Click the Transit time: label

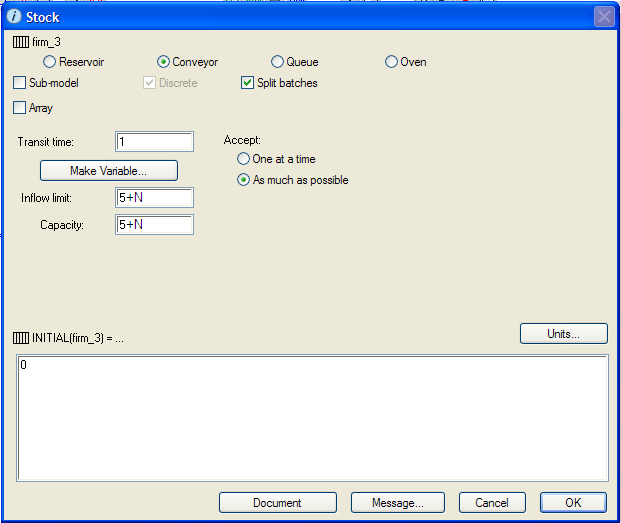coord(46,142)
